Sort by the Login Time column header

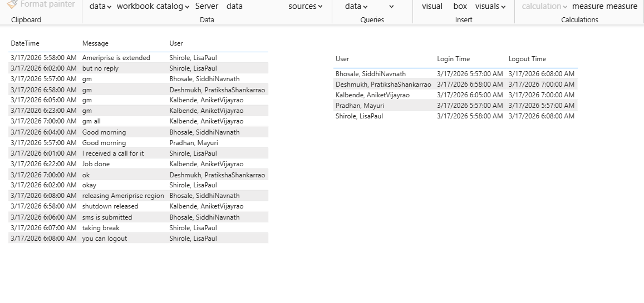pos(454,58)
